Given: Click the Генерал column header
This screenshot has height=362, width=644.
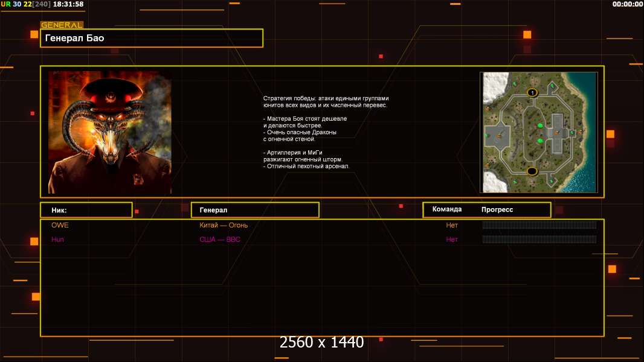Looking at the screenshot, I should (x=254, y=210).
